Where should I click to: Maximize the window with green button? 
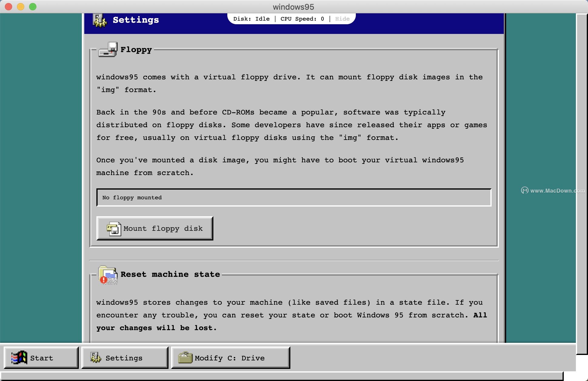tap(33, 7)
